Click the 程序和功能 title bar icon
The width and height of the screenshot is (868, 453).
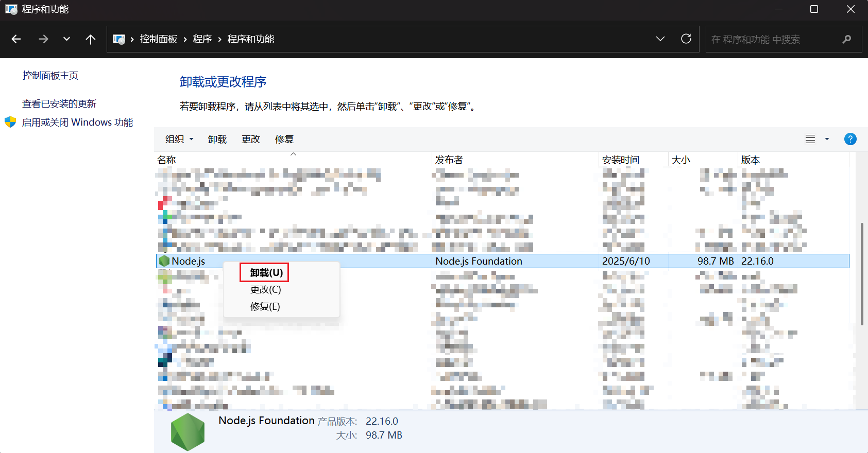[x=11, y=9]
